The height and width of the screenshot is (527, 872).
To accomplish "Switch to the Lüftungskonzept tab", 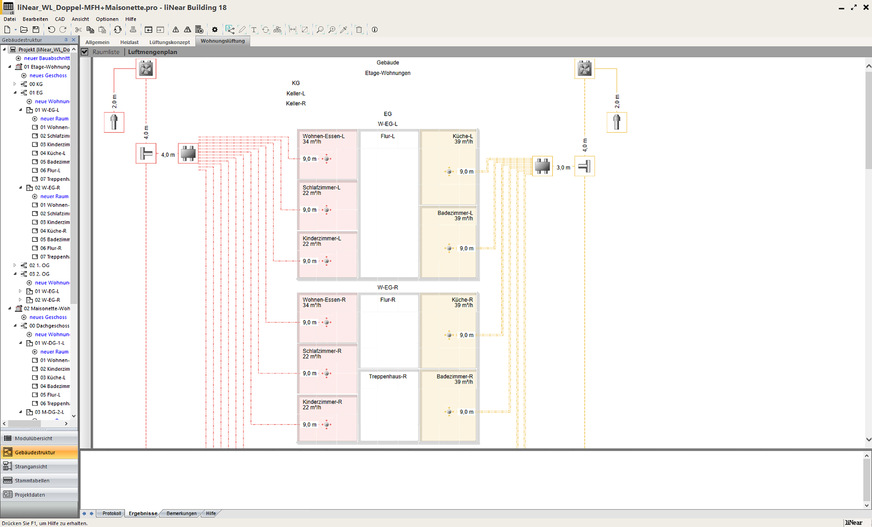I will [x=168, y=41].
